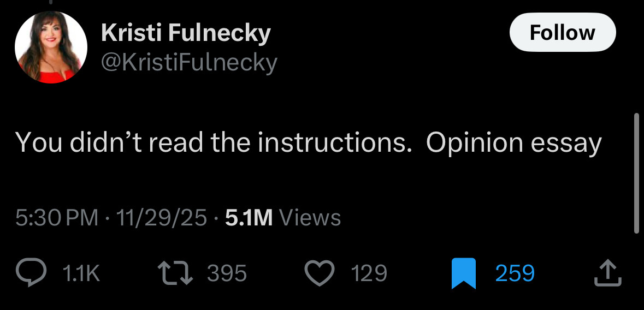Click the 129 likes count
Screen dimensions: 644x310
click(x=369, y=273)
